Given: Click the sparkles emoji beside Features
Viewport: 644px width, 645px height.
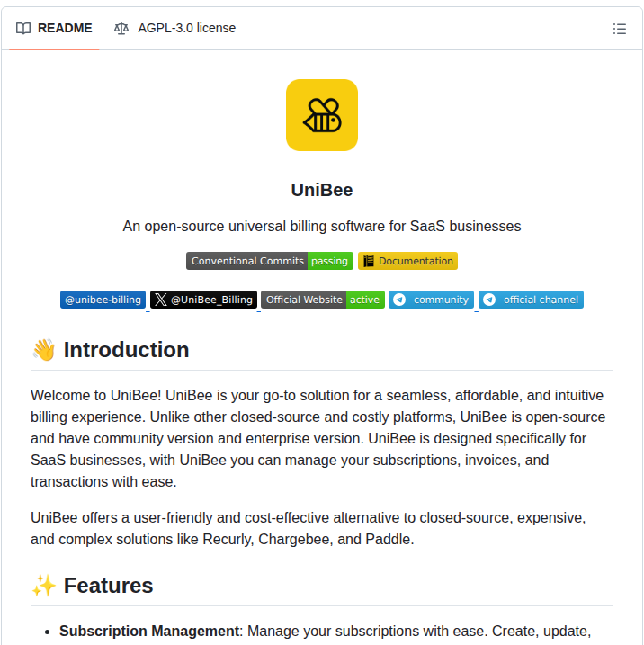Looking at the screenshot, I should tap(43, 586).
